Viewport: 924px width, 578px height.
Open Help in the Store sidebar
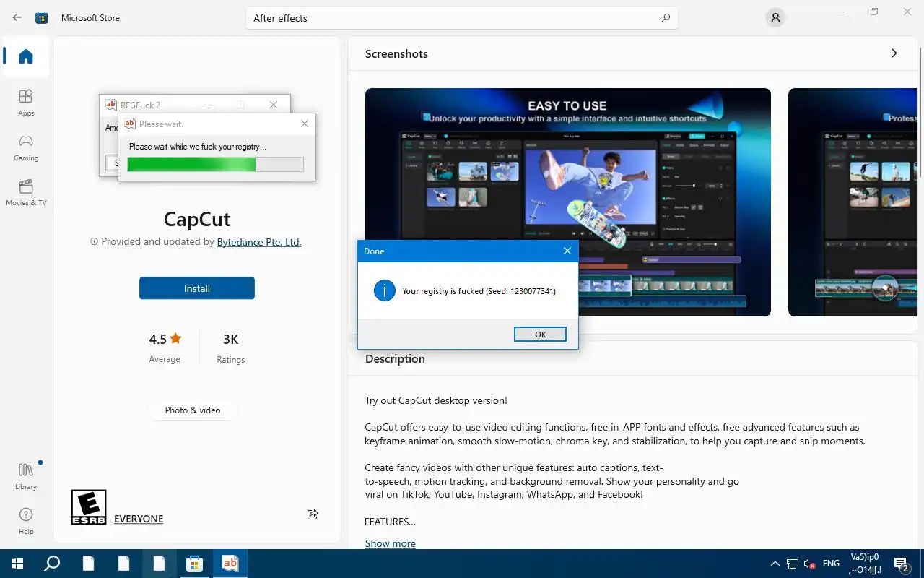click(x=26, y=521)
